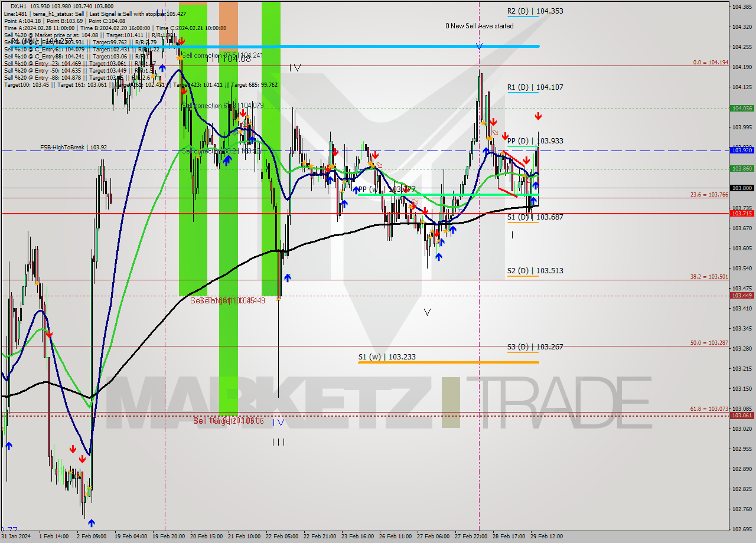The image size is (756, 543).
Task: Click the red 103.061 price tag on axis
Action: tap(742, 415)
